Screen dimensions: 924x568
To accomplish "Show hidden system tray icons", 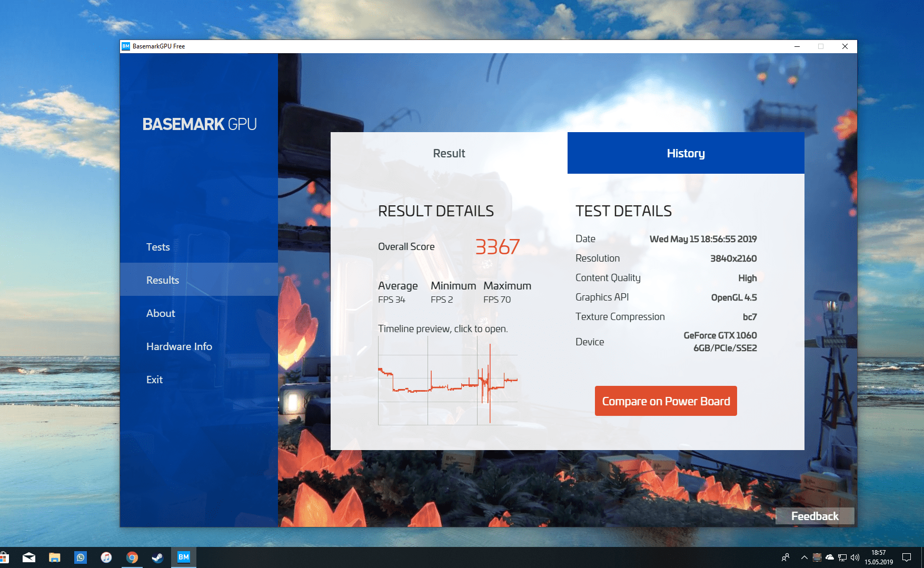I will tap(804, 557).
